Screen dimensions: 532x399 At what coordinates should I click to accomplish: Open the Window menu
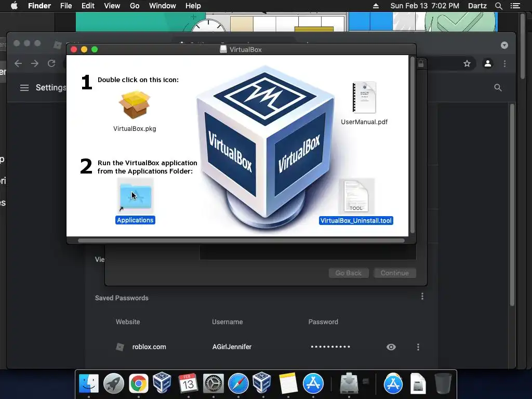[x=163, y=6]
